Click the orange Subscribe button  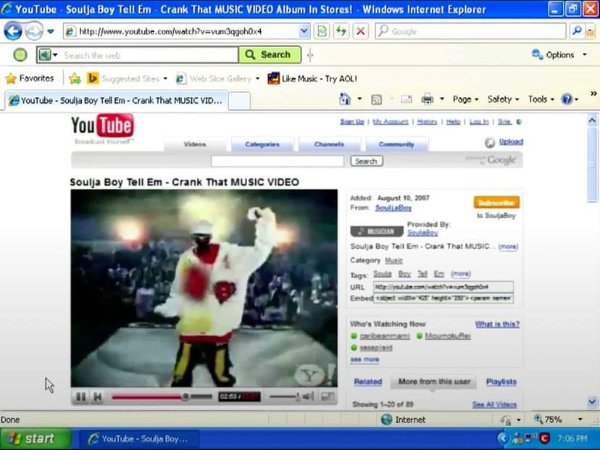(497, 202)
